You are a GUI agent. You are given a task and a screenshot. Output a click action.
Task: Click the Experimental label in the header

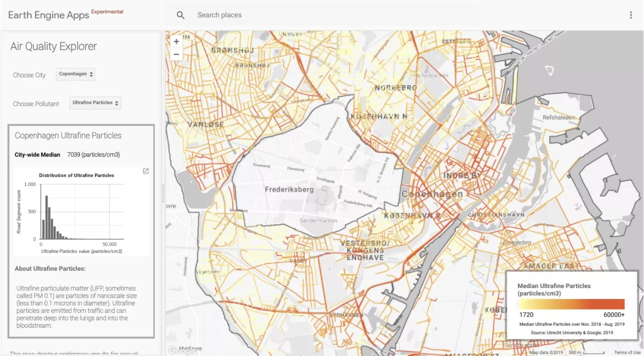(x=107, y=12)
